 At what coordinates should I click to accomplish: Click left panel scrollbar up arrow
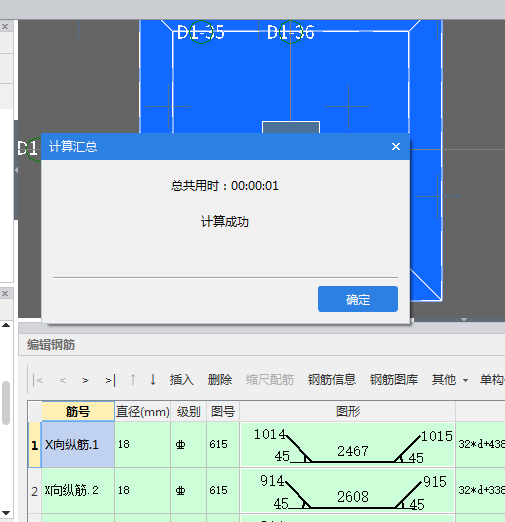pos(6,325)
